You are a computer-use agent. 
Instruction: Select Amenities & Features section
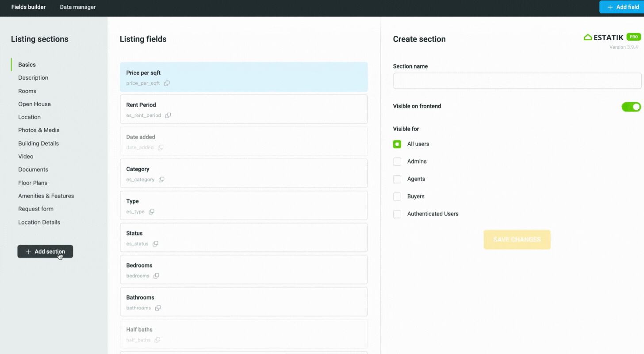click(46, 196)
